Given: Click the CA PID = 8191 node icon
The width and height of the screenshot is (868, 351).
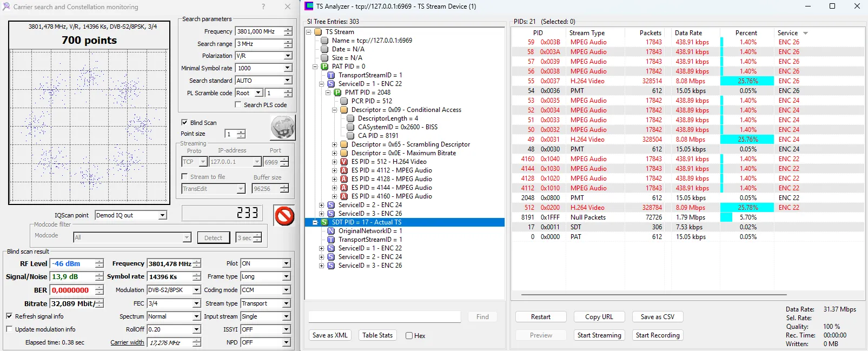Looking at the screenshot, I should point(350,136).
